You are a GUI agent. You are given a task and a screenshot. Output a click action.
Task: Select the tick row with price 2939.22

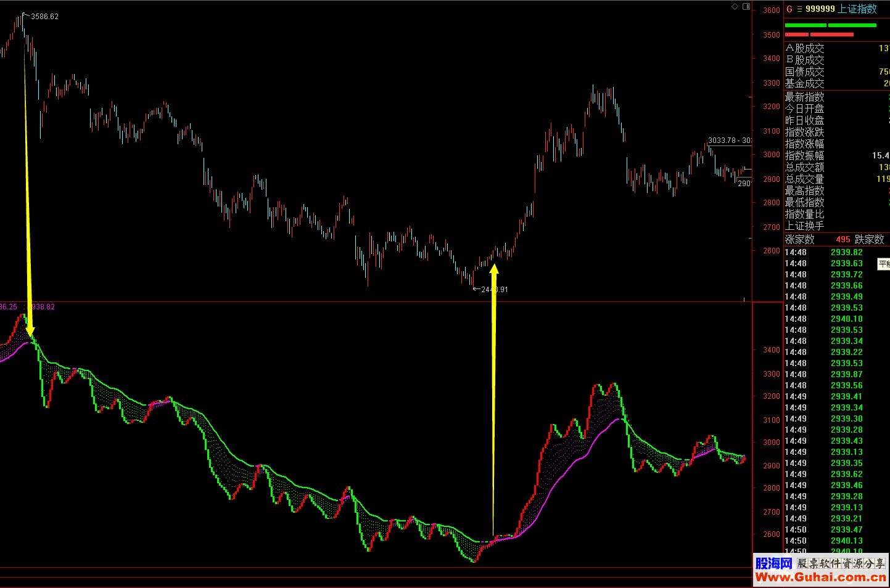(837, 352)
